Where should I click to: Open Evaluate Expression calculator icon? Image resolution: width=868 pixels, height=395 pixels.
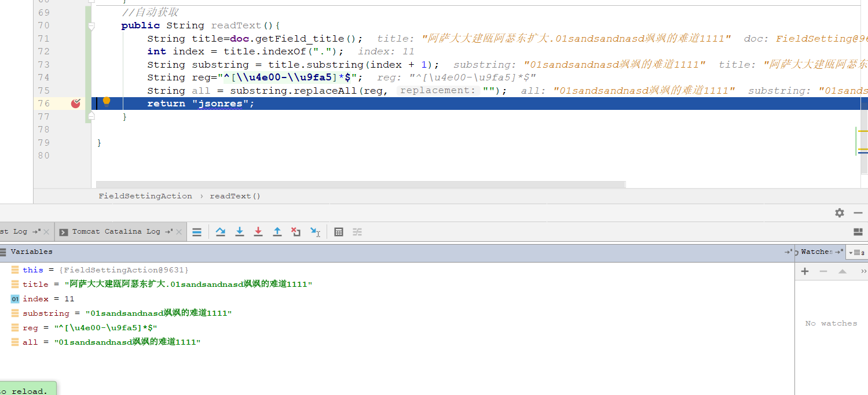(339, 232)
